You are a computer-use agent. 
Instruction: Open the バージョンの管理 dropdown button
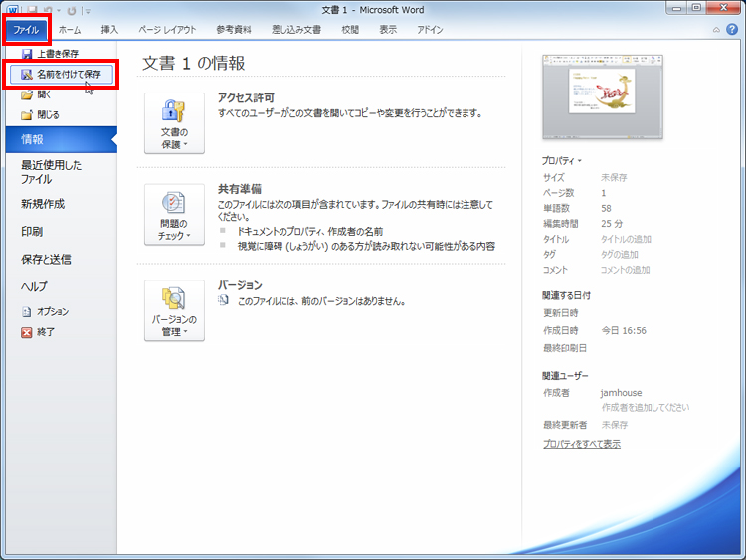point(174,310)
